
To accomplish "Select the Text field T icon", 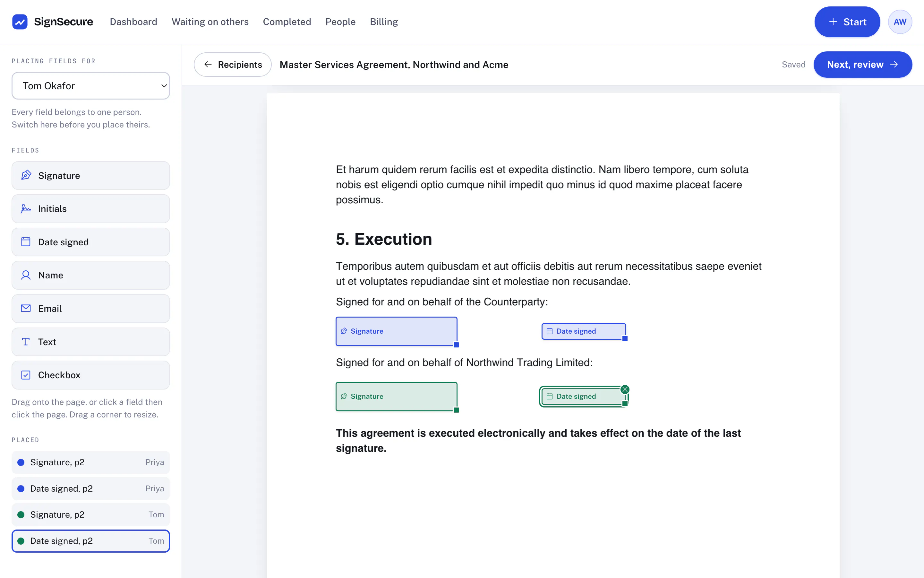I will point(26,341).
